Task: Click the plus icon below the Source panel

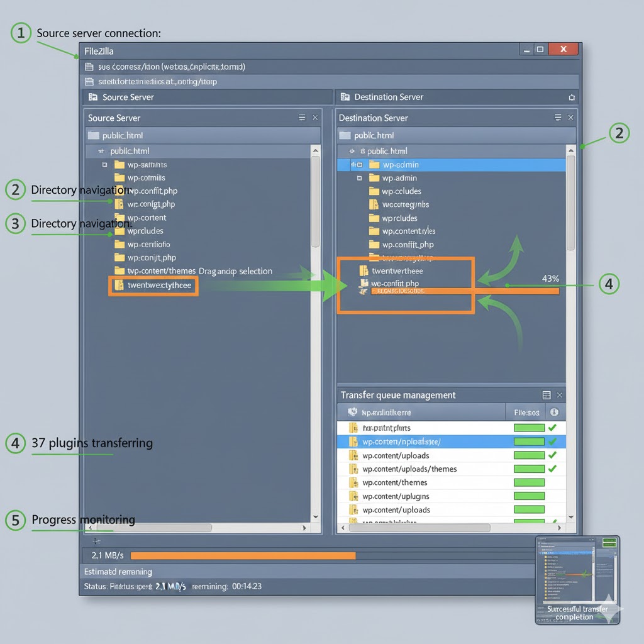Action: [96, 541]
